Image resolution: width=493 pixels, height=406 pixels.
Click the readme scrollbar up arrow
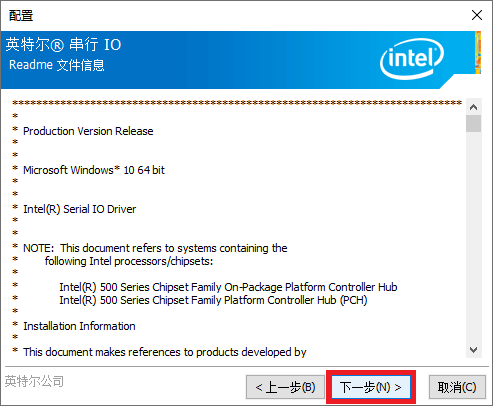(x=473, y=107)
